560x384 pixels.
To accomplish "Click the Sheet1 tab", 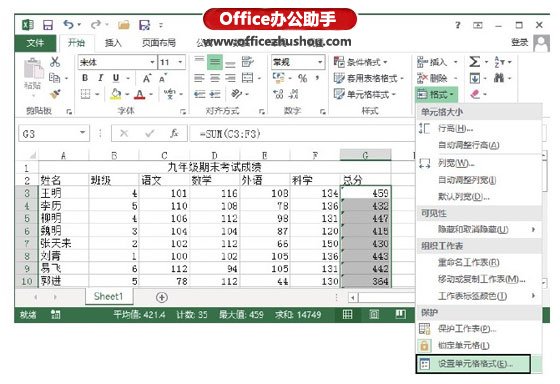I will [108, 296].
